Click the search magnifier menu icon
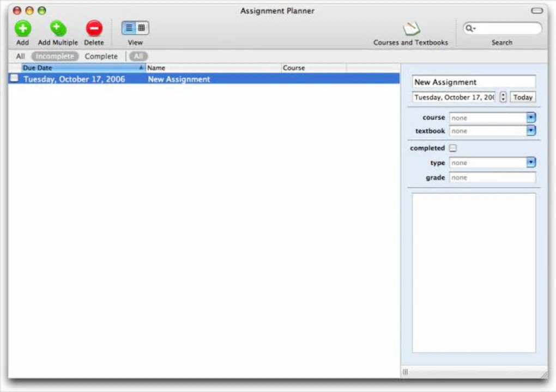556x392 pixels. pyautogui.click(x=470, y=28)
